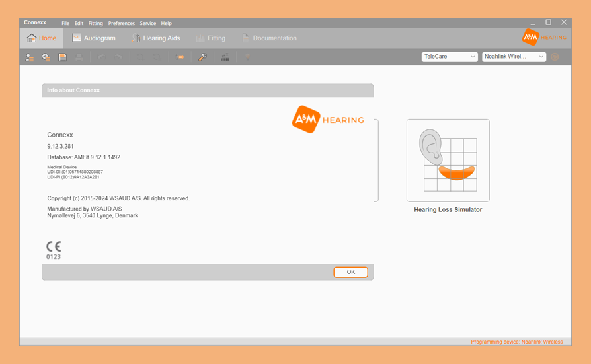Image resolution: width=591 pixels, height=364 pixels.
Task: Click the Copyright WSAUD A/S line
Action: (118, 198)
